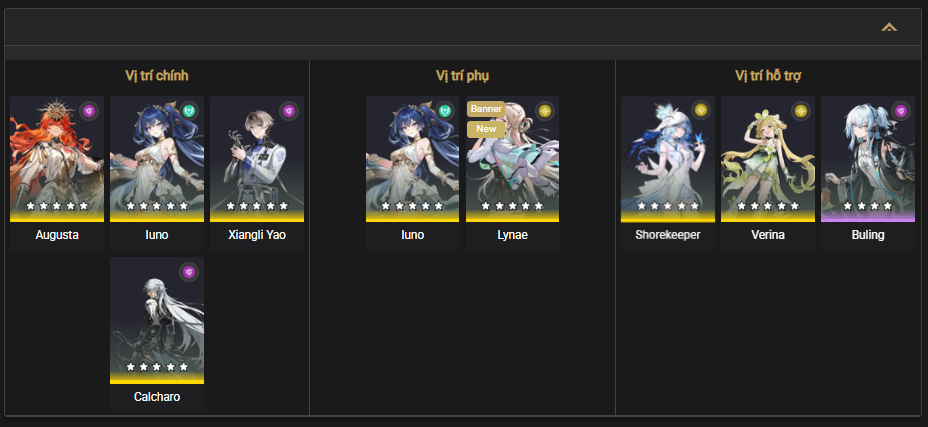Click the Vị trí chính heading
The width and height of the screenshot is (928, 427).
coord(157,76)
